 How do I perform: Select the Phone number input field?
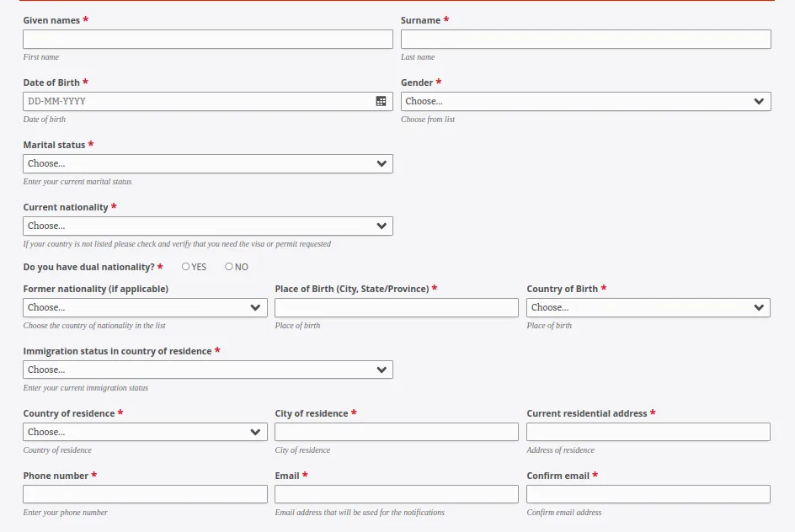(x=145, y=493)
